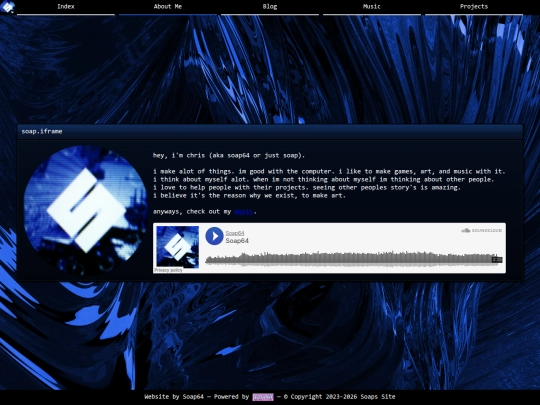540x405 pixels.
Task: Click the soap.iframe panel title bar
Action: (x=270, y=132)
